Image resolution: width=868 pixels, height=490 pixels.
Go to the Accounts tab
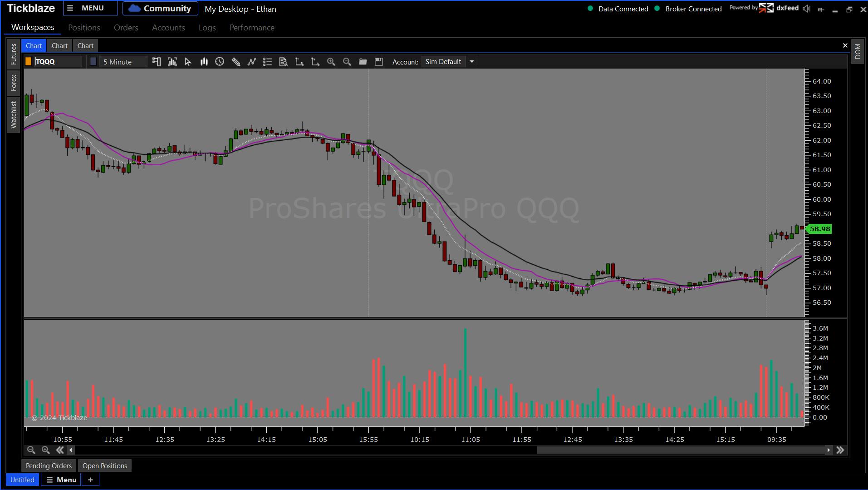[168, 28]
